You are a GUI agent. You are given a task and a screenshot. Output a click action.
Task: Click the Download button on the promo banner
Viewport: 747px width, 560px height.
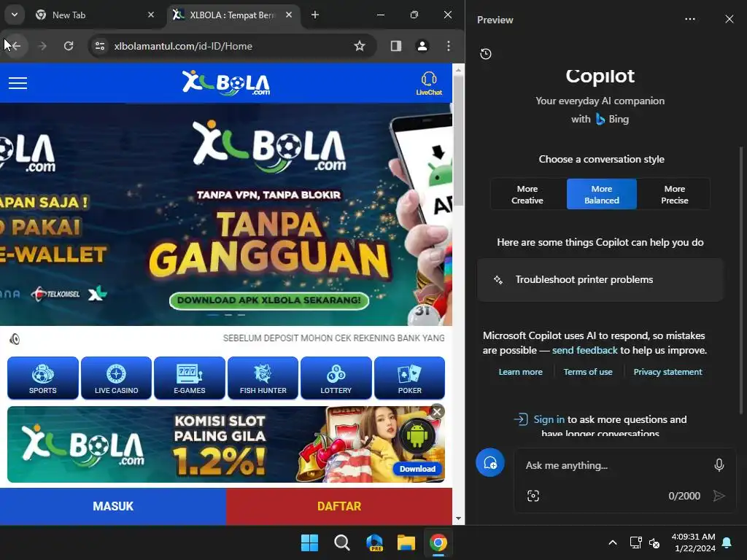[x=417, y=469]
